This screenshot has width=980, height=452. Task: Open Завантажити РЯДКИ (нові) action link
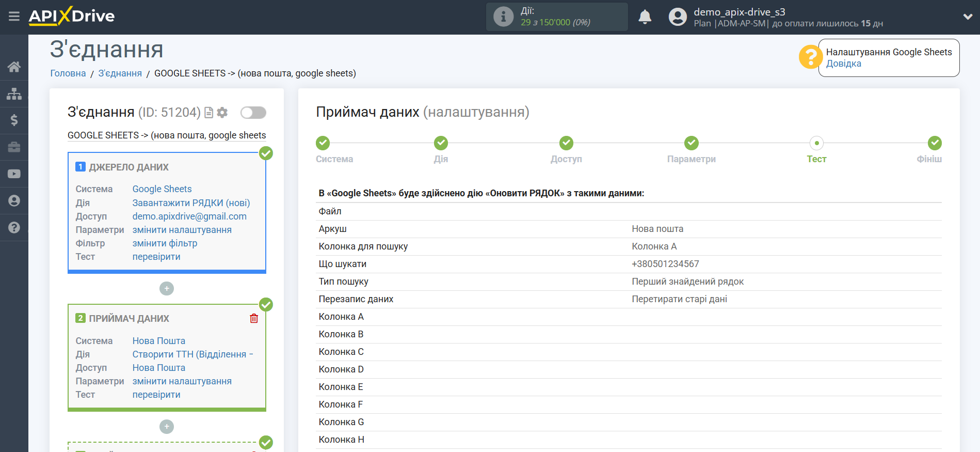(191, 203)
